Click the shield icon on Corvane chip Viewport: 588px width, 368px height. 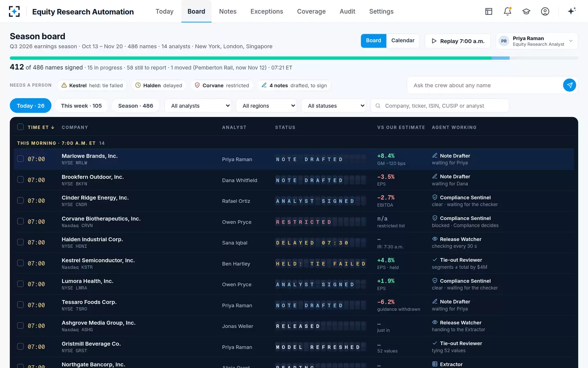197,85
